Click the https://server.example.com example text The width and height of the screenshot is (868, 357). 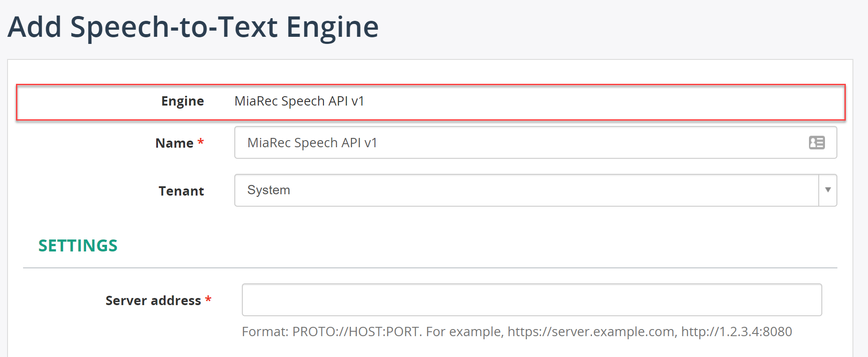click(x=591, y=332)
